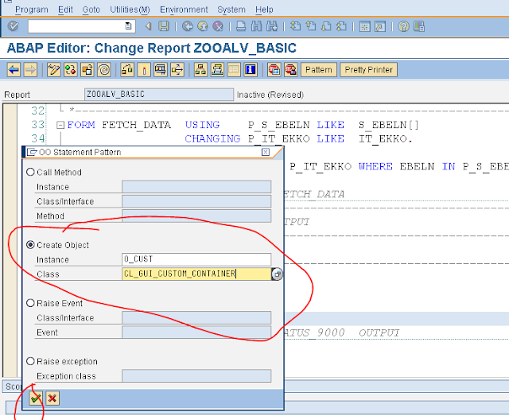Open the Environment menu
This screenshot has height=420, width=509.
184,10
